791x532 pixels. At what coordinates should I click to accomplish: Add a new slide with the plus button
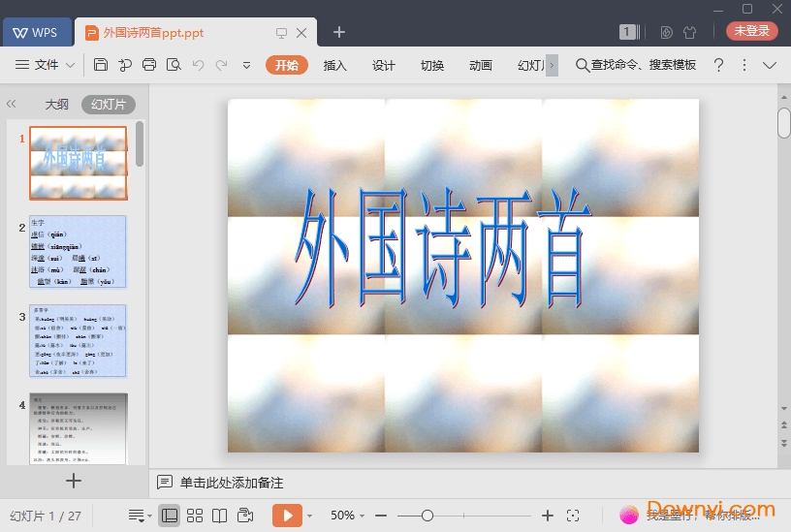[74, 481]
